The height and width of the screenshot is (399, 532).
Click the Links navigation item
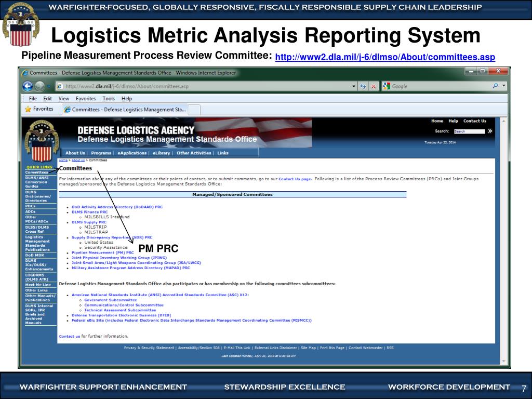pos(223,153)
